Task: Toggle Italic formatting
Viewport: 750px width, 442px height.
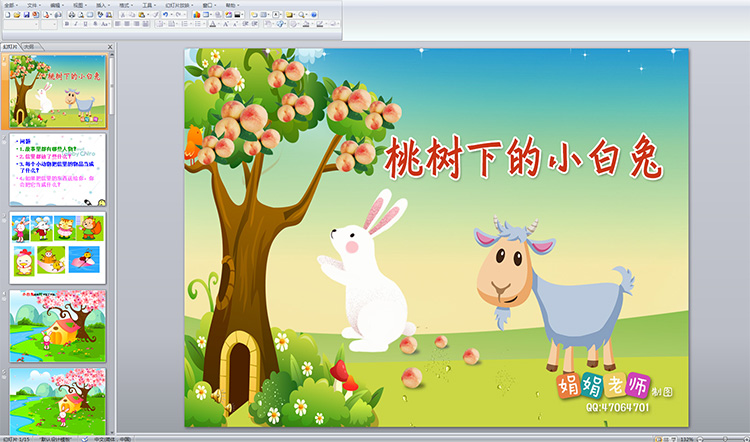Action: pyautogui.click(x=76, y=24)
